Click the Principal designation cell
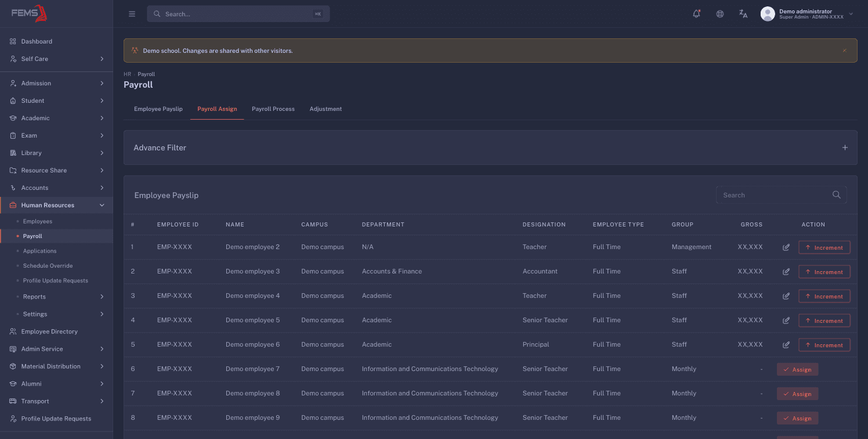 click(536, 345)
